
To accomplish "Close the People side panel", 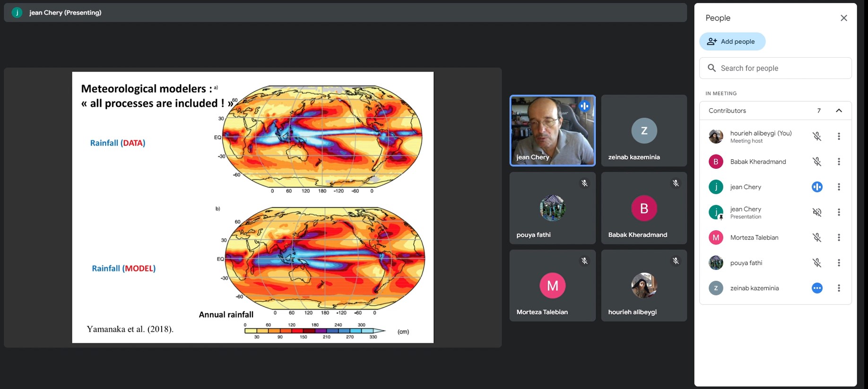I will 843,18.
